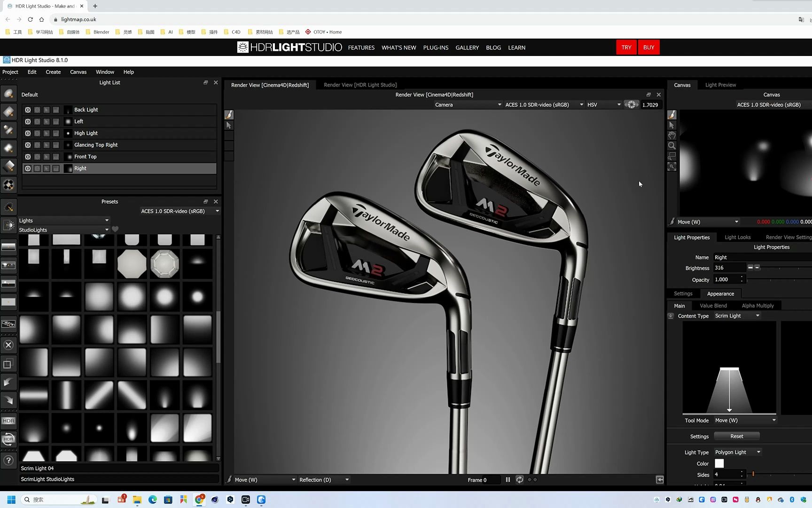
Task: Open the HSV dropdown
Action: point(604,104)
